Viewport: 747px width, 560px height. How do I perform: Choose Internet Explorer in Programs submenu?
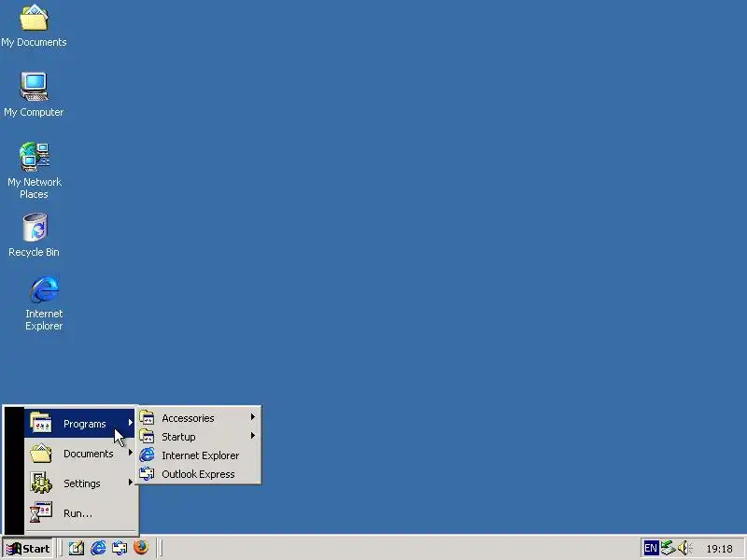(x=199, y=455)
